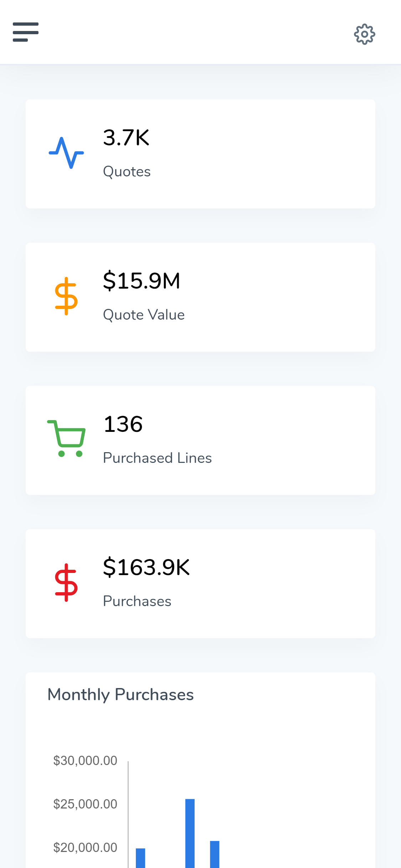Select the 3.7K quotes value
Image resolution: width=401 pixels, height=868 pixels.
pyautogui.click(x=126, y=138)
